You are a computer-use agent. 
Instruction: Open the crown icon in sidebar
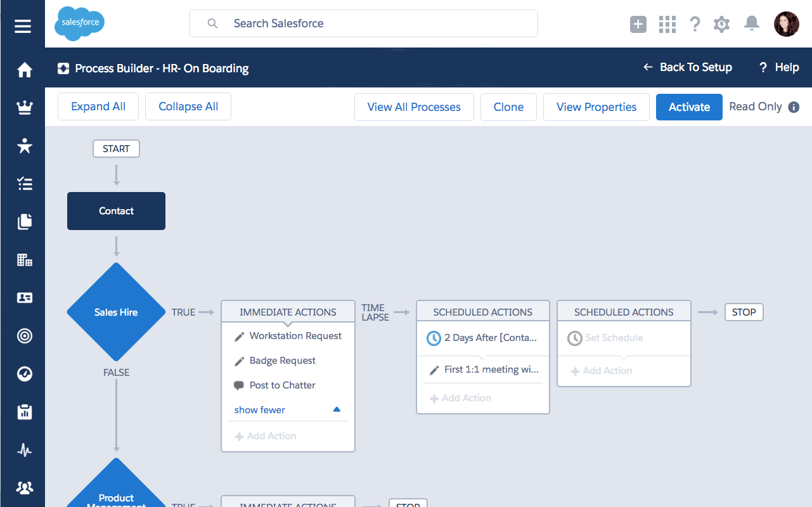click(x=24, y=108)
